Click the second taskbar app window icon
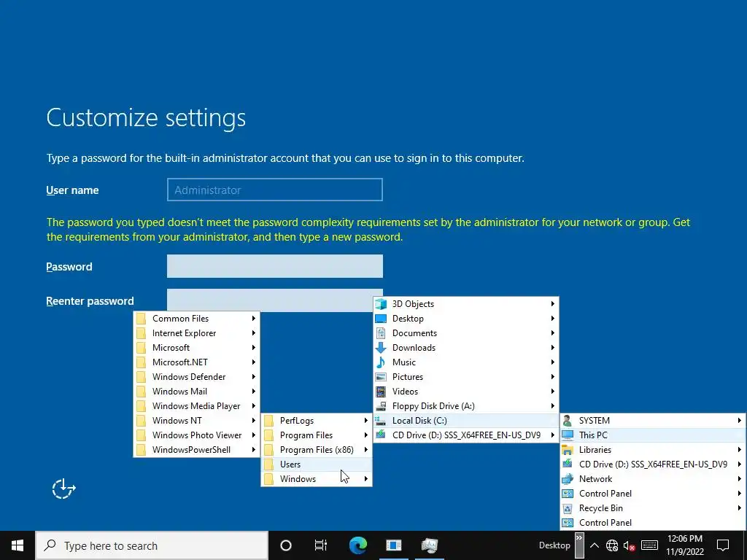Screen dimensions: 747x560 tap(394, 545)
